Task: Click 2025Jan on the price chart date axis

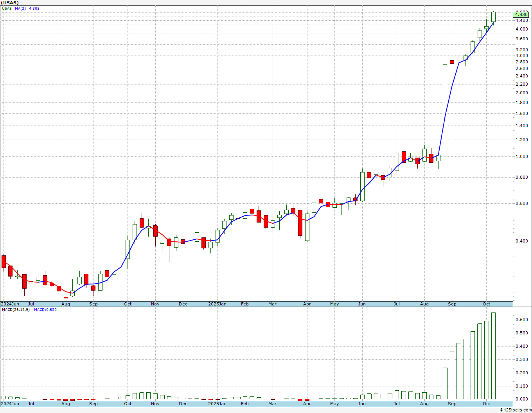Action: 217,304
